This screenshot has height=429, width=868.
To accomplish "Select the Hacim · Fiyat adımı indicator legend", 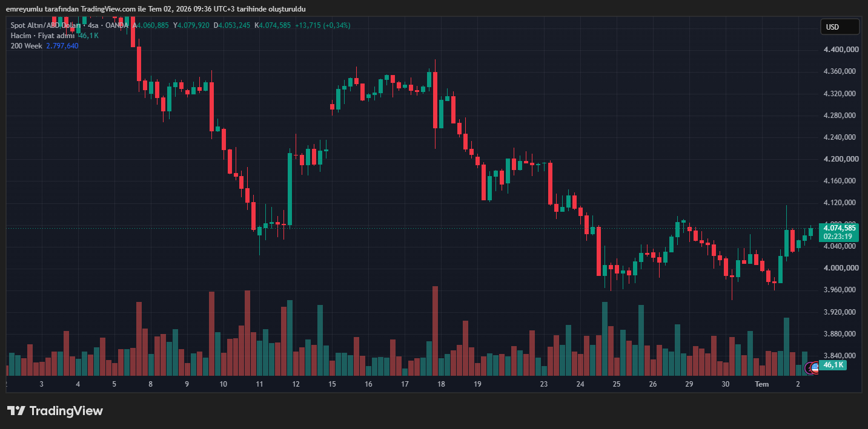I will coord(42,36).
